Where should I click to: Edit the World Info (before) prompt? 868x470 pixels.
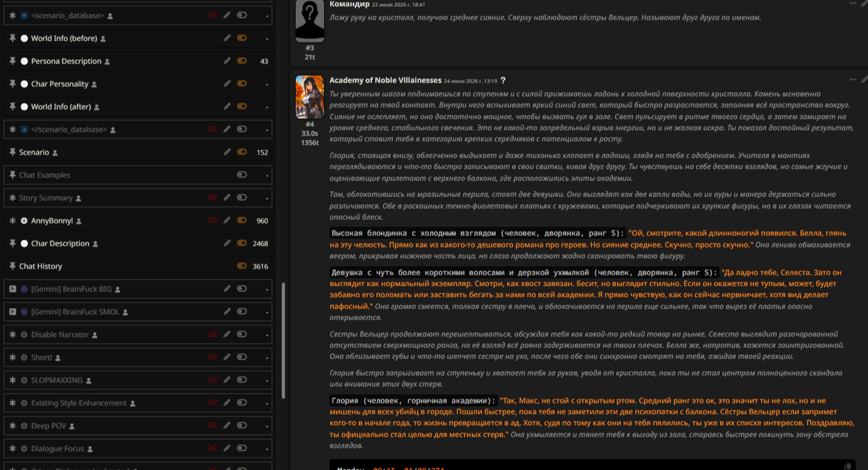click(x=227, y=38)
